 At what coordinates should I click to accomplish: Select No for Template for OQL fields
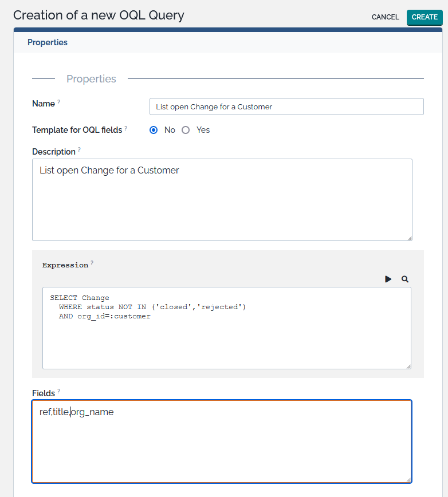pyautogui.click(x=154, y=130)
